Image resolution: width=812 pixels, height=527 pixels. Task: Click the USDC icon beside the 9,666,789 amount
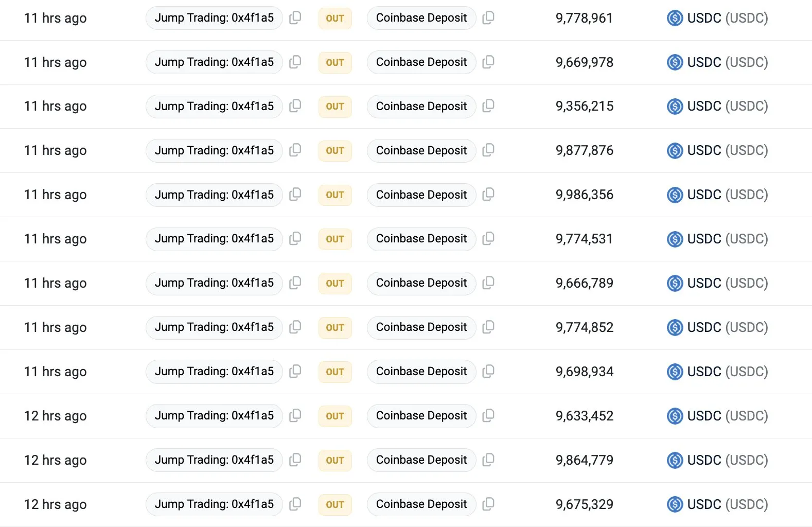pos(674,283)
